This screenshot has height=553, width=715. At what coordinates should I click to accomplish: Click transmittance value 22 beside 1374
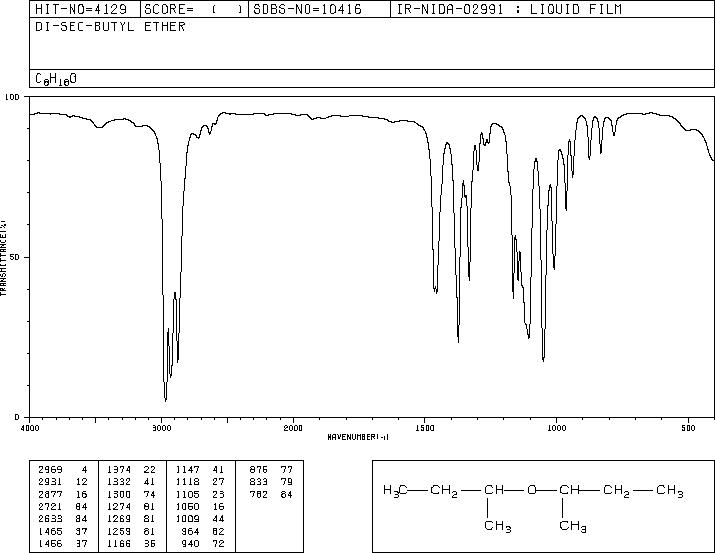(150, 470)
